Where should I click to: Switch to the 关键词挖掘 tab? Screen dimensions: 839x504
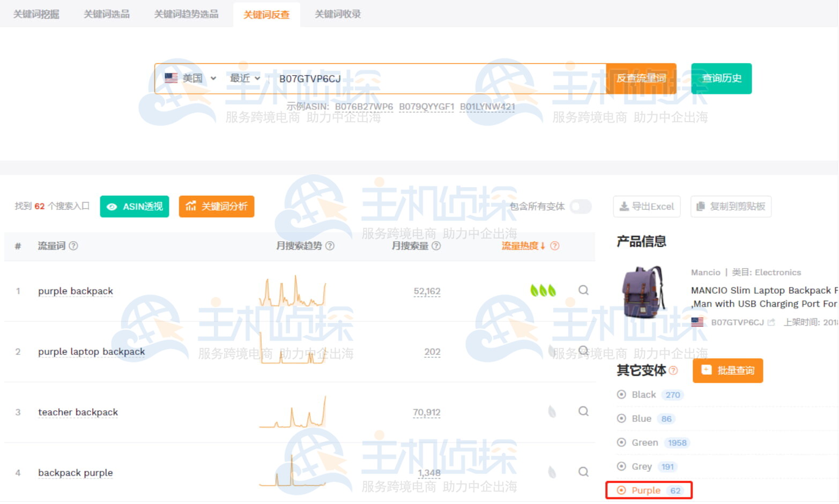(x=35, y=13)
